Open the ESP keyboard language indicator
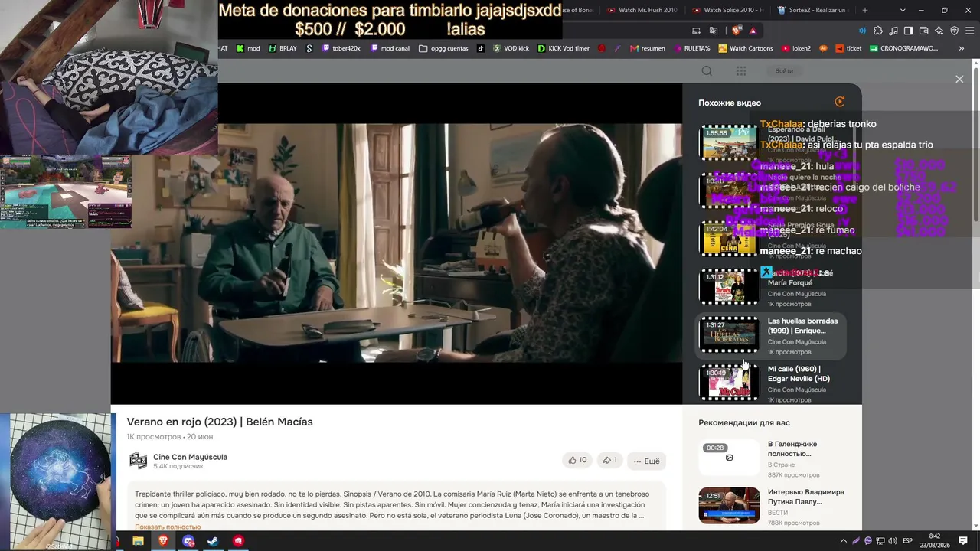This screenshot has width=980, height=551. tap(908, 541)
